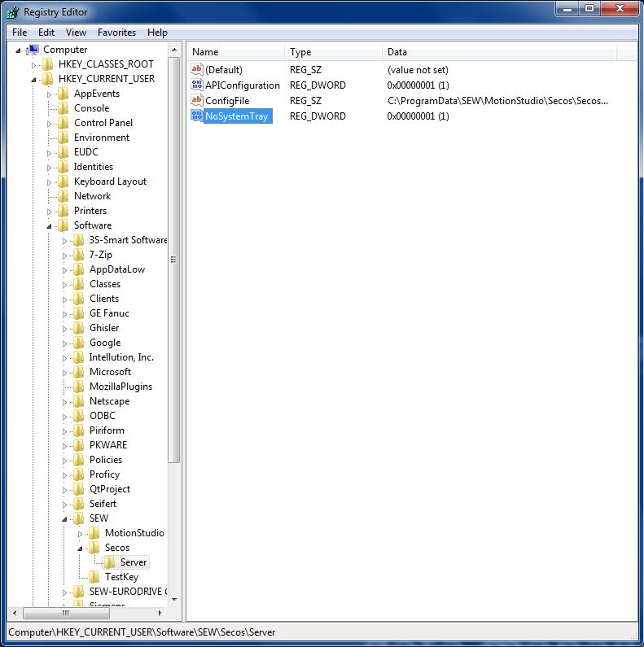
Task: Open the Edit menu
Action: click(x=46, y=33)
